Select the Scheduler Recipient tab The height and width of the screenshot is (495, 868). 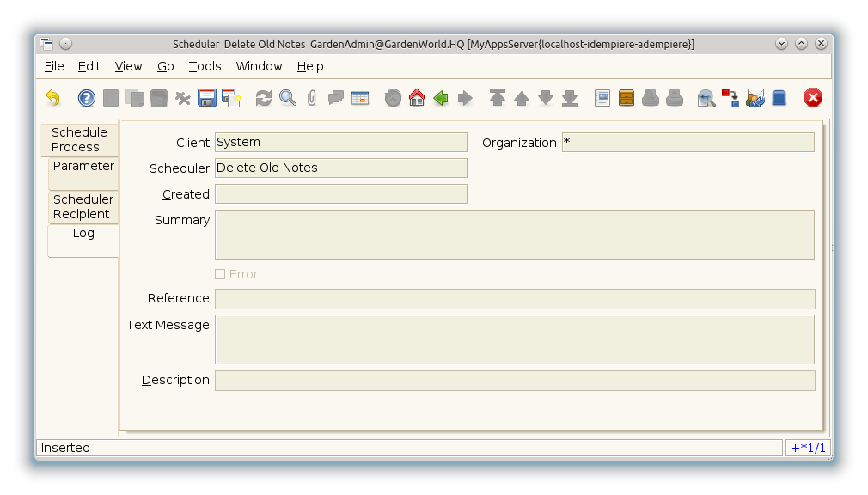click(x=83, y=207)
